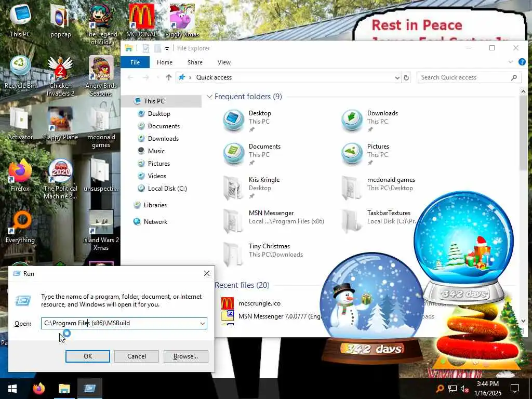Switch to the View ribbon tab
532x399 pixels.
click(x=224, y=62)
